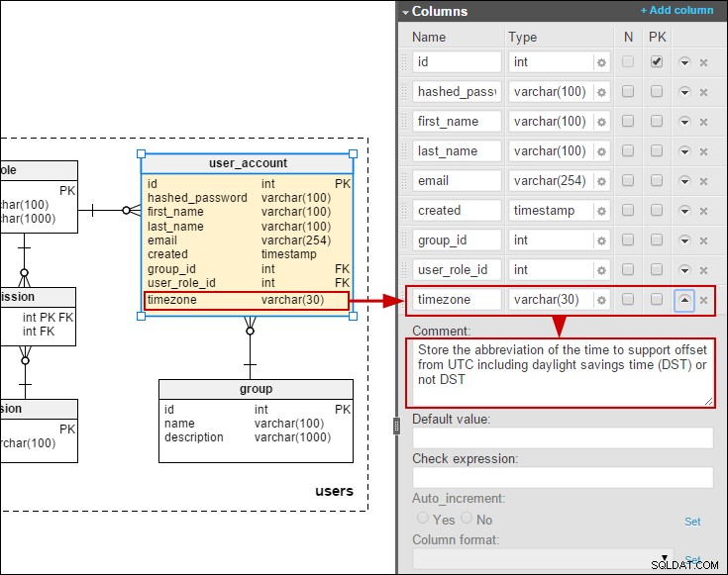Focus the Default value field
Viewport: 728px width, 575px height.
[x=563, y=438]
